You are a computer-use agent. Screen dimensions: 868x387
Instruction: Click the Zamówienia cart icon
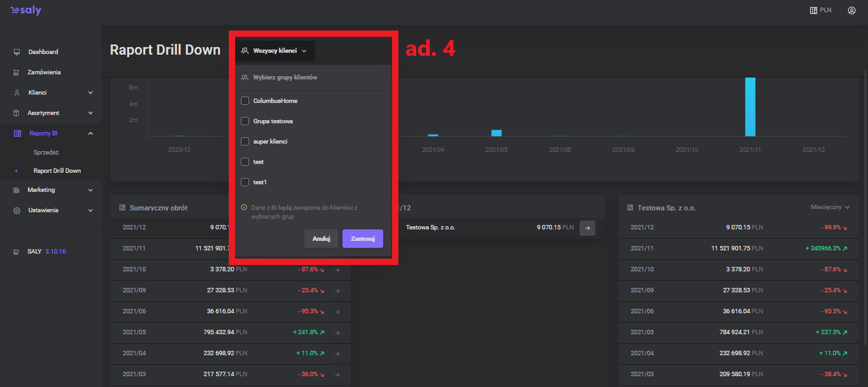pos(17,72)
